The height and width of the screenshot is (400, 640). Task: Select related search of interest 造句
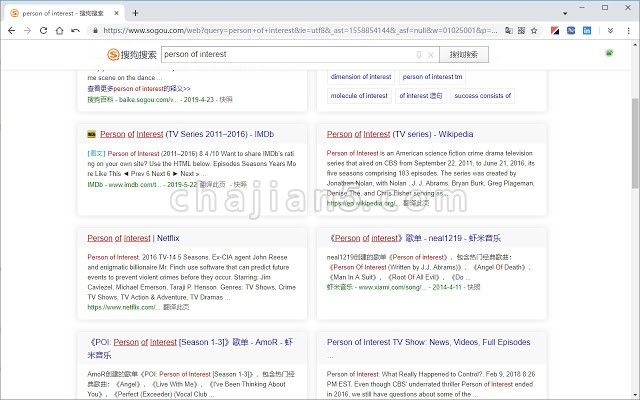[x=421, y=96]
